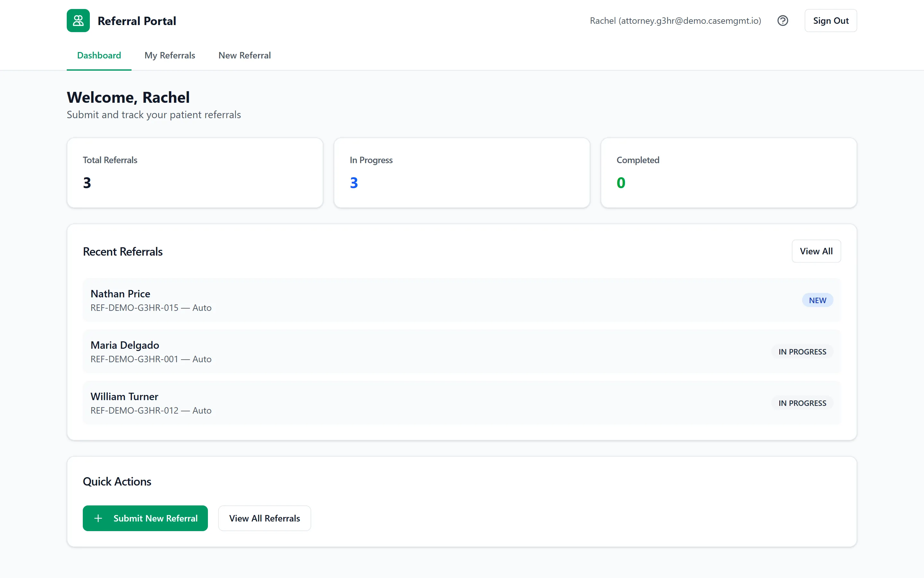Click William Turner's IN PROGRESS badge
This screenshot has height=578, width=924.
802,403
